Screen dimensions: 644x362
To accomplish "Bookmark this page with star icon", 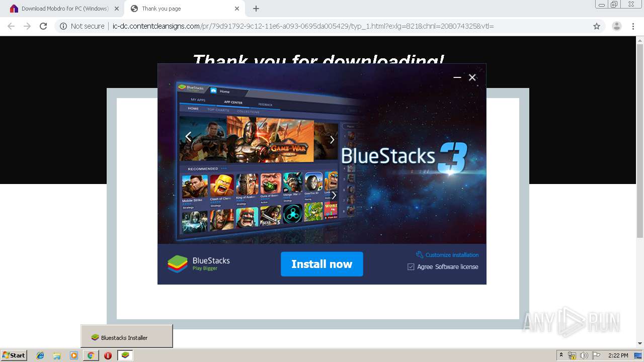I will coord(597,26).
